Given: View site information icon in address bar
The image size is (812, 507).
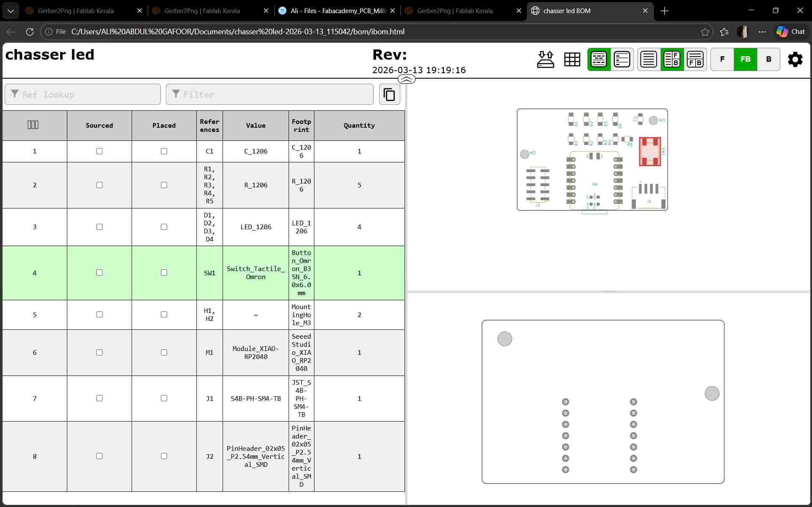Looking at the screenshot, I should tap(49, 32).
